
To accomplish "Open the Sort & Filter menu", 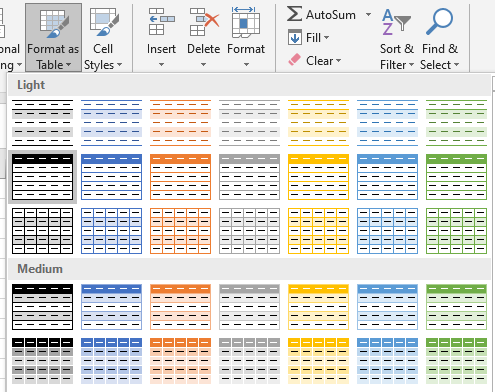I will pyautogui.click(x=397, y=38).
